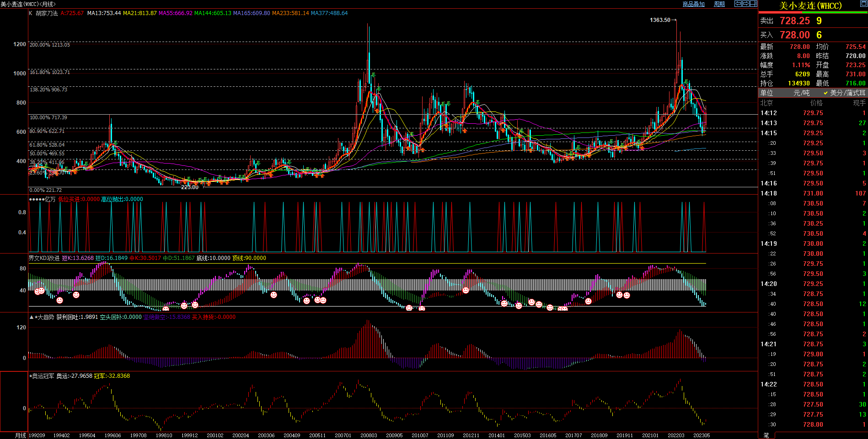Switch price unit to 元/吨
Image resolution: width=868 pixels, height=439 pixels.
[801, 93]
